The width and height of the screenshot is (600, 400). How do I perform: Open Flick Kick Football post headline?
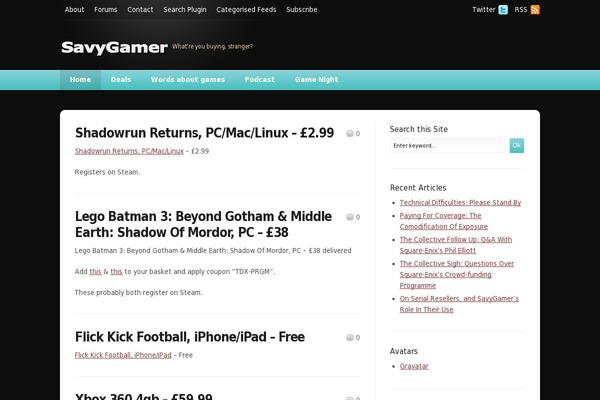190,337
